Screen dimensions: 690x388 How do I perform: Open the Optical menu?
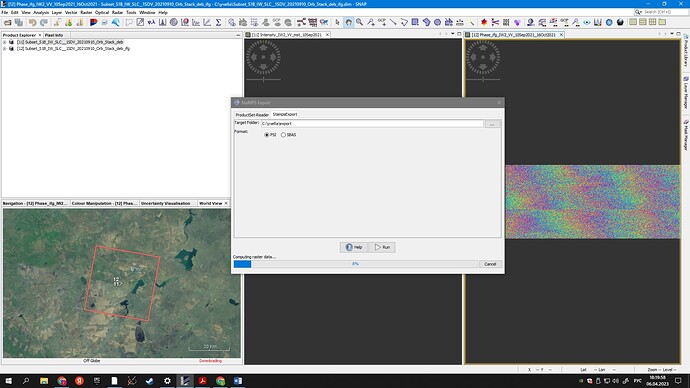pyautogui.click(x=102, y=12)
